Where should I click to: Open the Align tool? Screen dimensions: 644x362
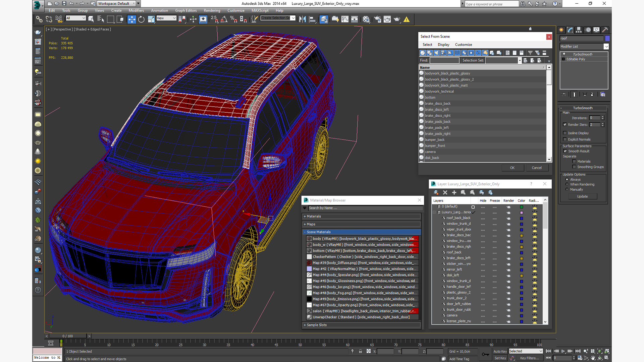(x=312, y=19)
